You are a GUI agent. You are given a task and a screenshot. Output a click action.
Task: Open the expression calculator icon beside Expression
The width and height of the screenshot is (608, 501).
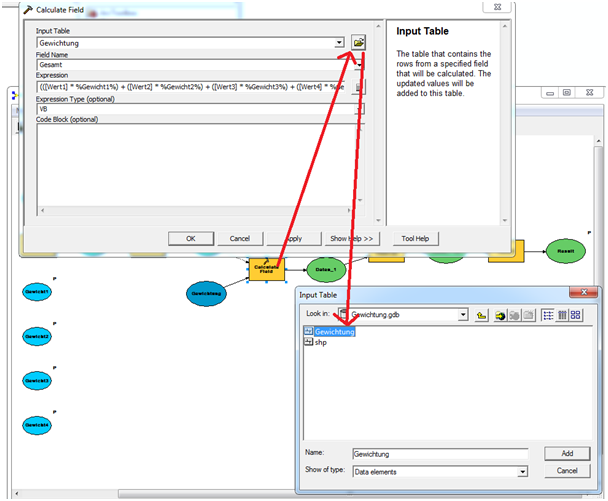358,87
